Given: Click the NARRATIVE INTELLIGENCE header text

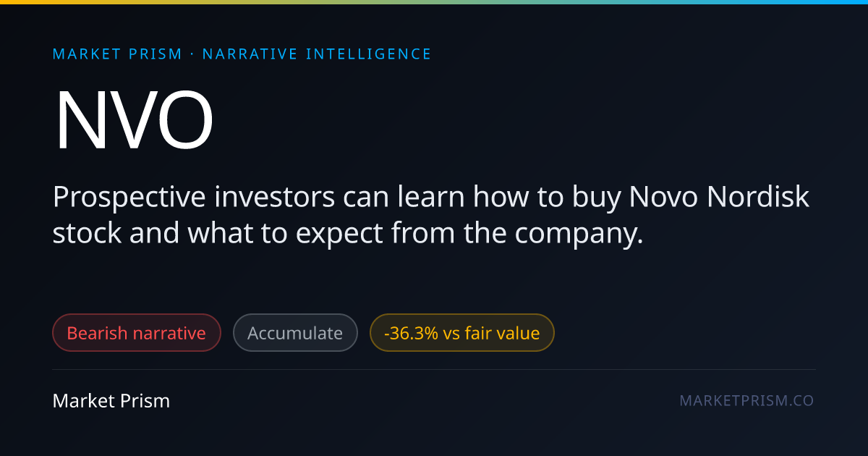Looking at the screenshot, I should (317, 54).
